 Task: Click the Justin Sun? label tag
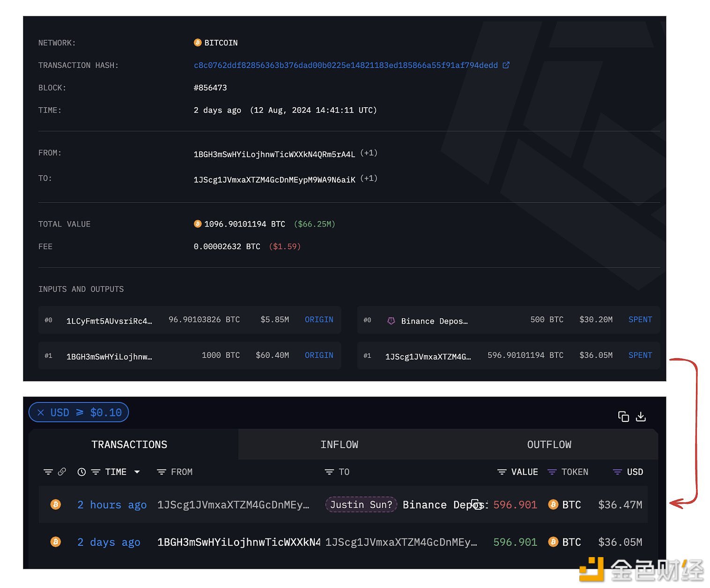(361, 504)
